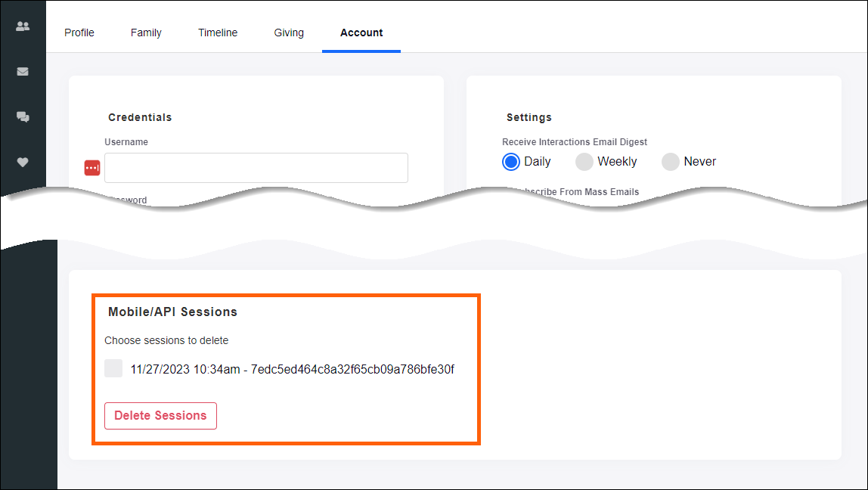Switch to the Profile tab
Viewport: 868px width, 490px height.
79,33
